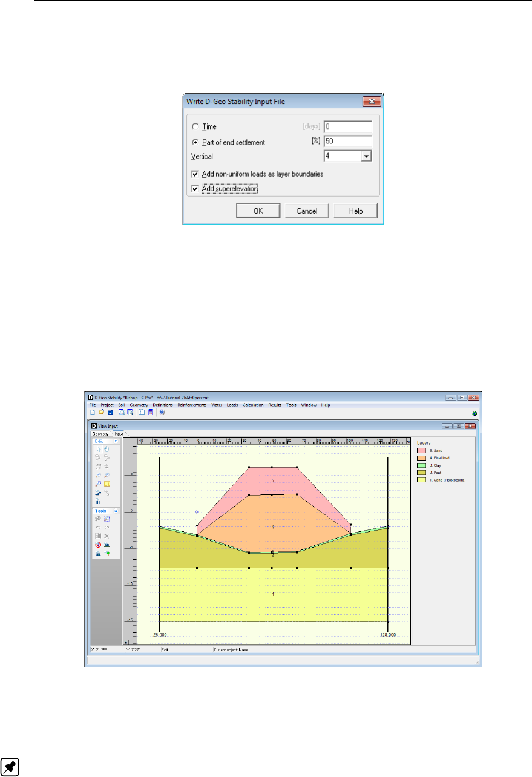Click the 128.000 boundary coordinate label

click(387, 635)
